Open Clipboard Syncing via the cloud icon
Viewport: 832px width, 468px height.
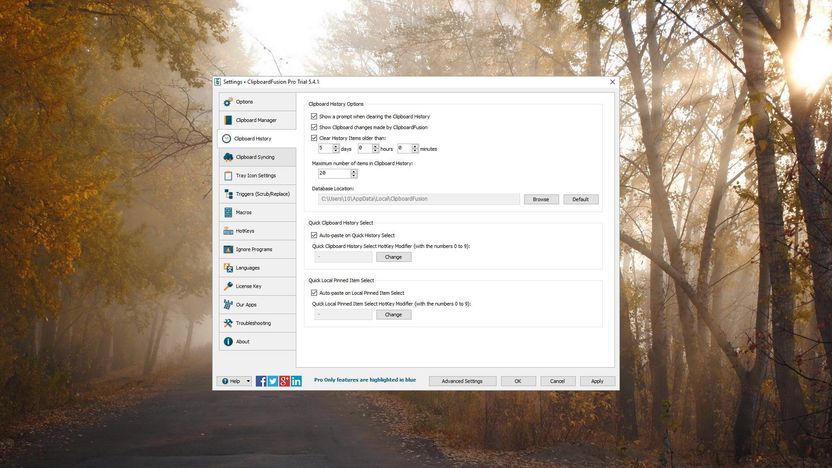coord(228,157)
